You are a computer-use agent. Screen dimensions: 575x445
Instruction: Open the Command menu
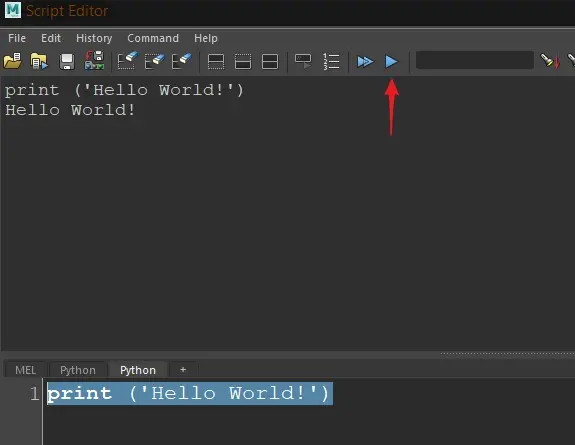point(153,38)
